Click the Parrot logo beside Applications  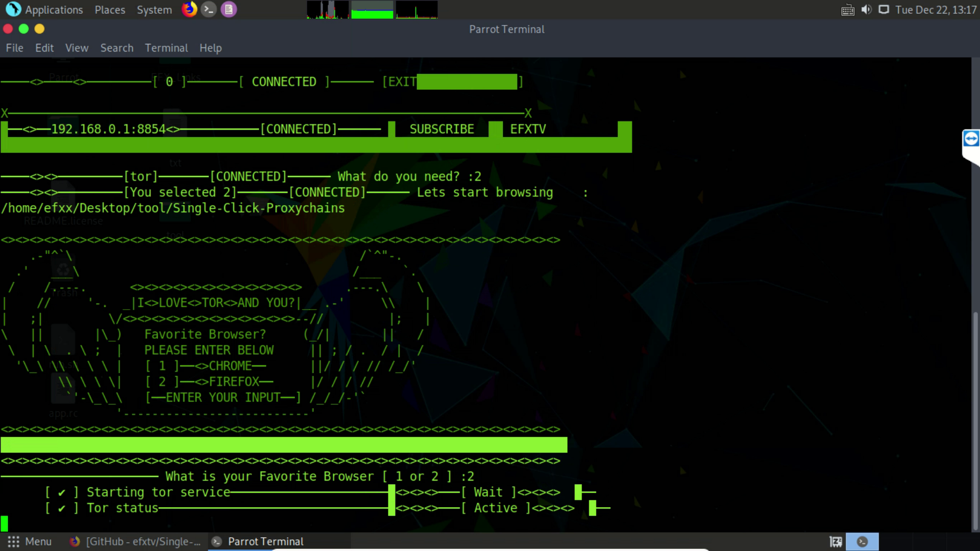pos(13,10)
